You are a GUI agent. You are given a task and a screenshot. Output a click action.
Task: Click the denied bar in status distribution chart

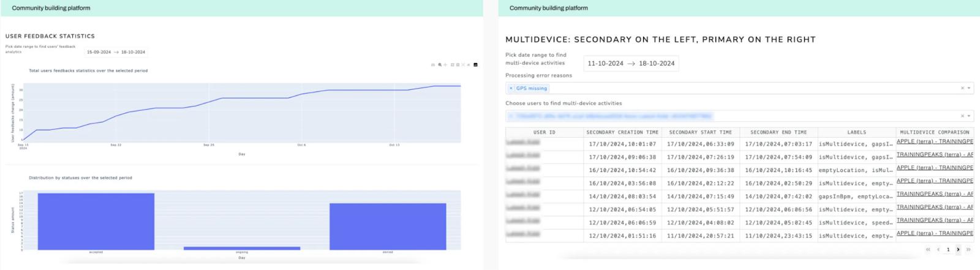point(388,227)
